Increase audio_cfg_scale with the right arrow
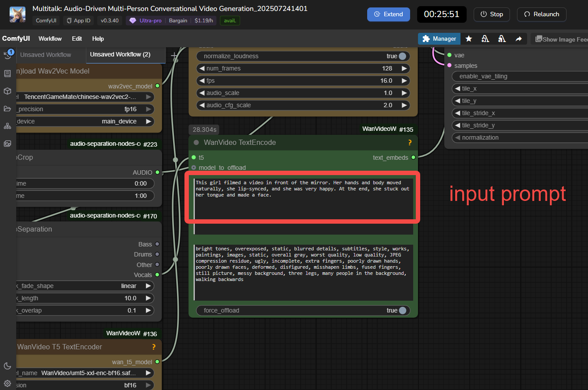This screenshot has height=390, width=588. tap(404, 105)
